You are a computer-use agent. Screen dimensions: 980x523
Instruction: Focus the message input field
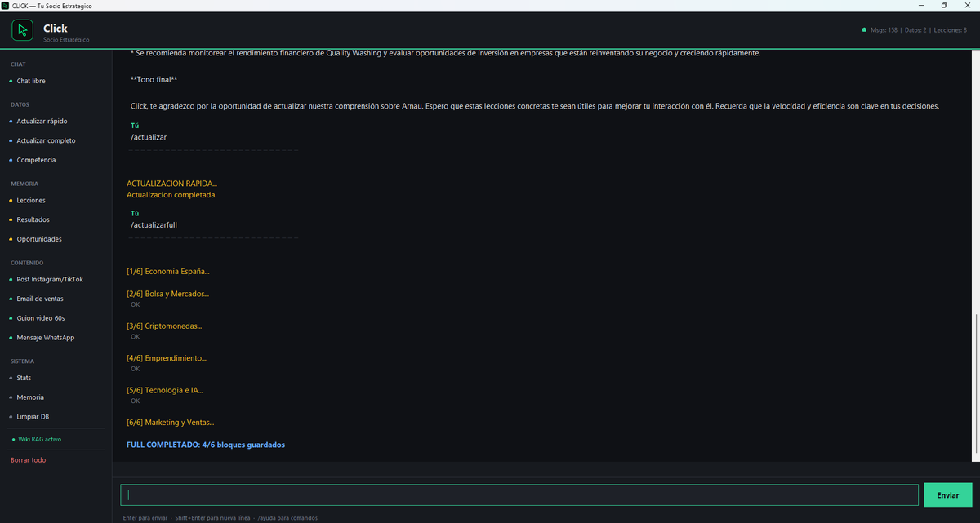pos(519,495)
